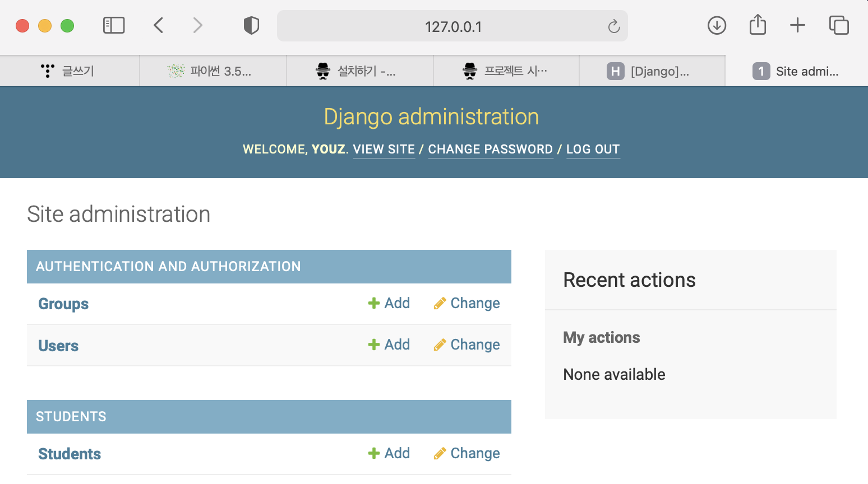Go forward to next page
This screenshot has width=868, height=484.
tap(197, 25)
